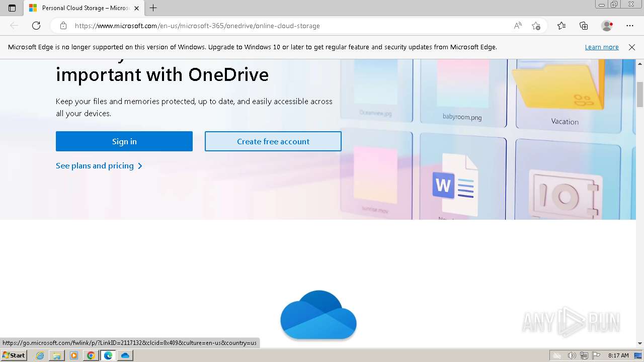Click Learn more link in notification bar
Image resolution: width=644 pixels, height=362 pixels.
tap(602, 47)
